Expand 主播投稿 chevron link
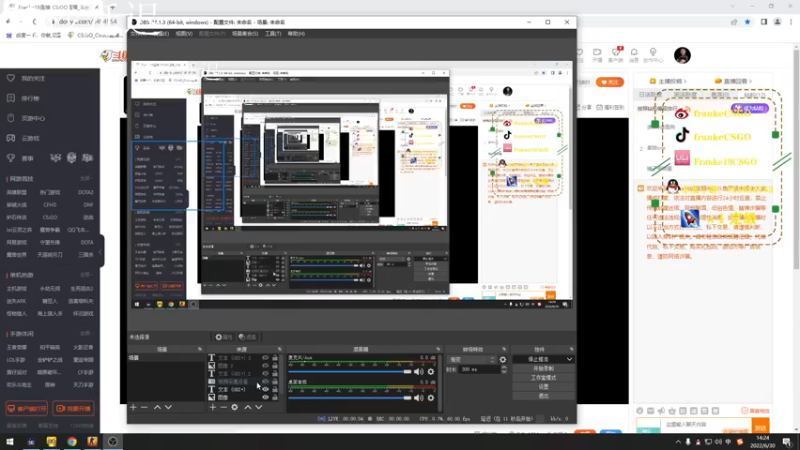Screen dimensions: 800x450 (x=668, y=81)
